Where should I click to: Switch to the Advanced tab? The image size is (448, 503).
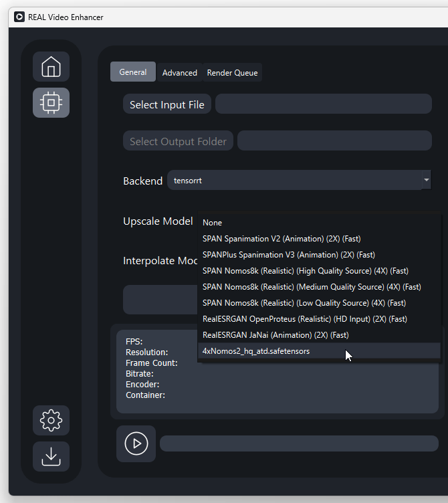(180, 73)
